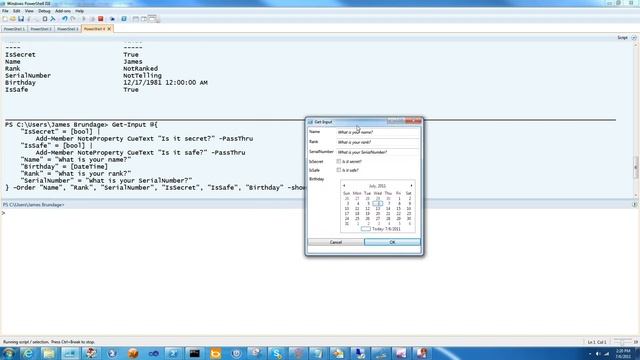Click the red Stop execution icon
Image resolution: width=640 pixels, height=360 pixels.
(x=100, y=19)
